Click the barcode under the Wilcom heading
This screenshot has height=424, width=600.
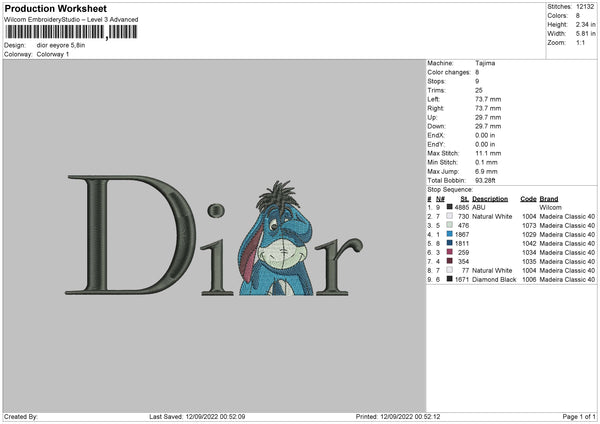tap(71, 32)
